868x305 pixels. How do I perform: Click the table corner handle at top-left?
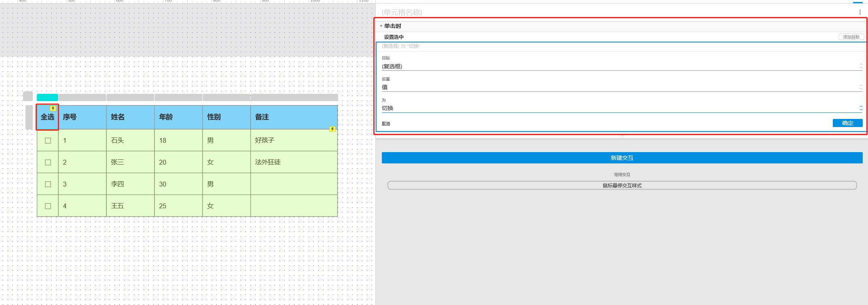pyautogui.click(x=28, y=96)
